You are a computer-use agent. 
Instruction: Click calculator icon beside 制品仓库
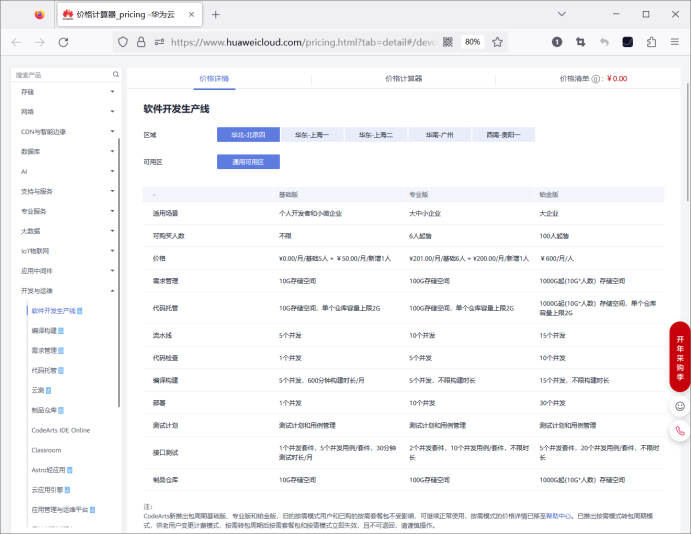tap(61, 411)
